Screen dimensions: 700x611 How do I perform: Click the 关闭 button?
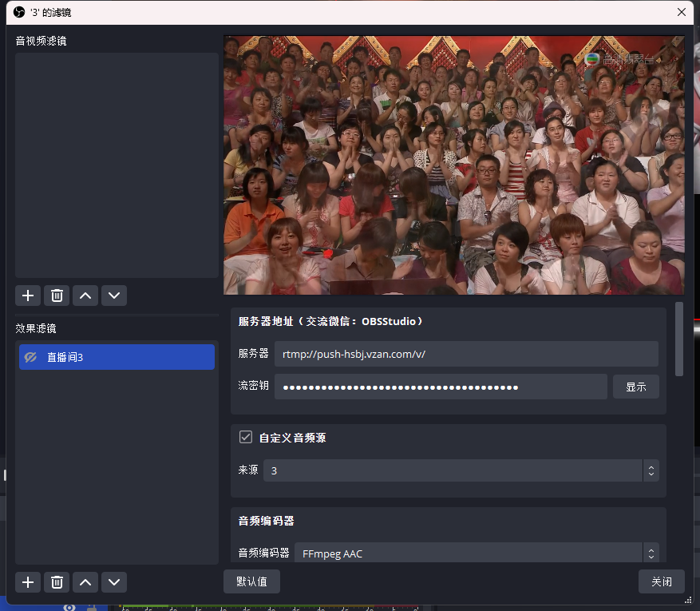coord(661,581)
